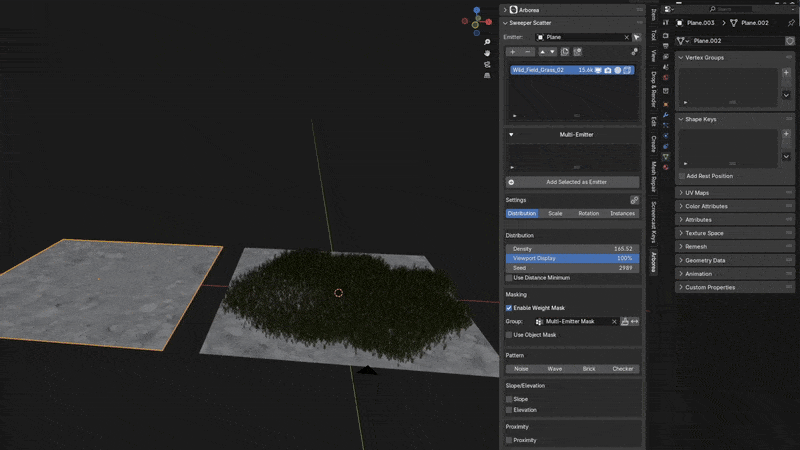Open Vertex Groups specials dropdown arrow

coord(786,95)
